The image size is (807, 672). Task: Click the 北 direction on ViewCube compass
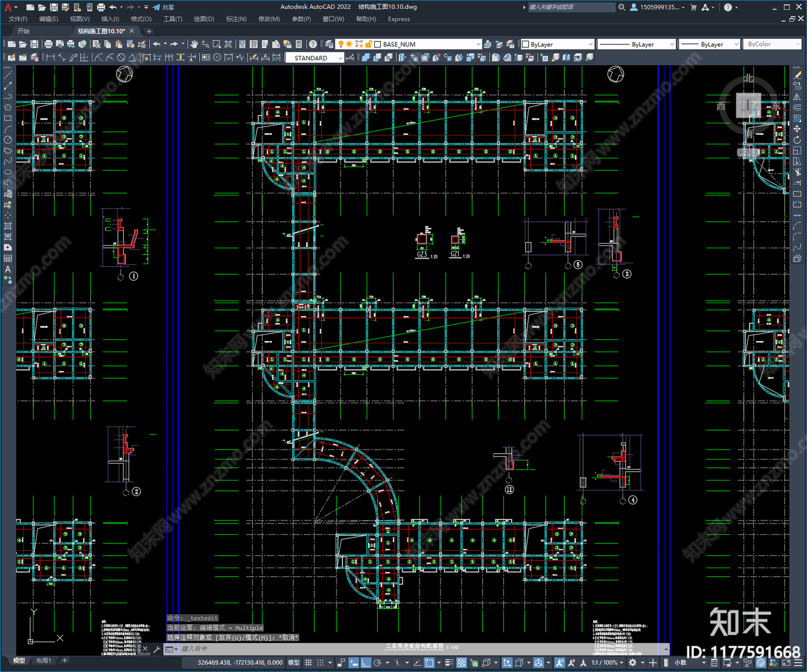point(748,78)
